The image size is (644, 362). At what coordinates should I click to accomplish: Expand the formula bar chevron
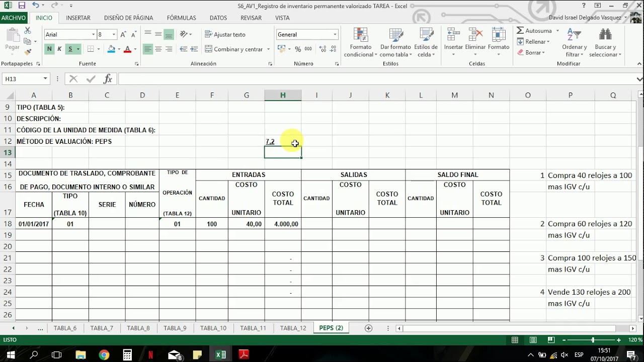(639, 79)
